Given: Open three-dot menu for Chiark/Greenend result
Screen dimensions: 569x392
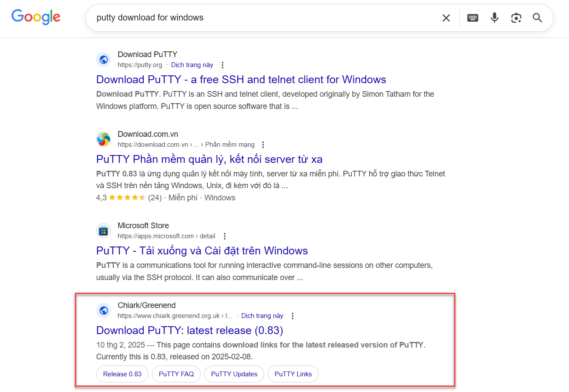Looking at the screenshot, I should point(293,316).
